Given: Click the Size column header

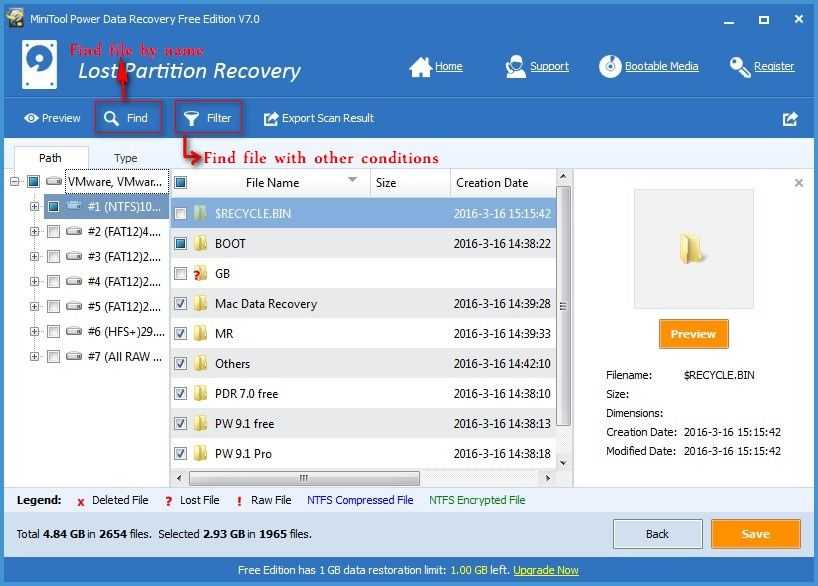Looking at the screenshot, I should pos(410,183).
